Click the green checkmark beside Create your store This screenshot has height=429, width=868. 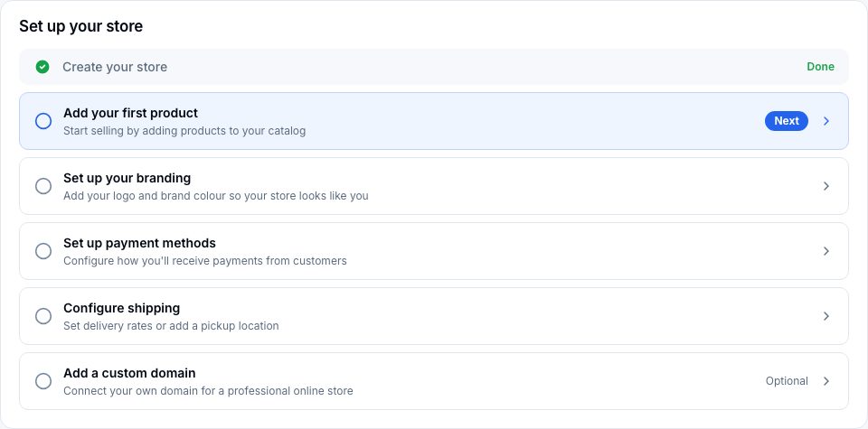[42, 67]
